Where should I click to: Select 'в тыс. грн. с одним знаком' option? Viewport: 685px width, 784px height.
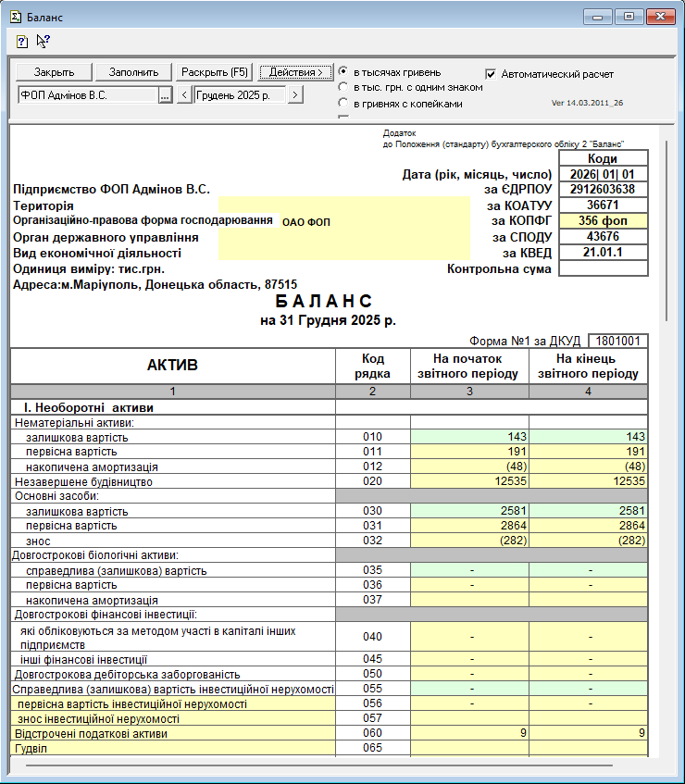pos(344,88)
